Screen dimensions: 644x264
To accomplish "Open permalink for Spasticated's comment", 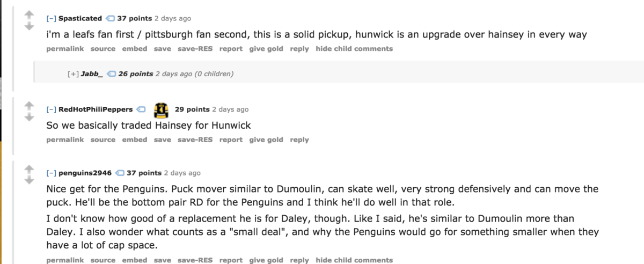I will coord(65,49).
